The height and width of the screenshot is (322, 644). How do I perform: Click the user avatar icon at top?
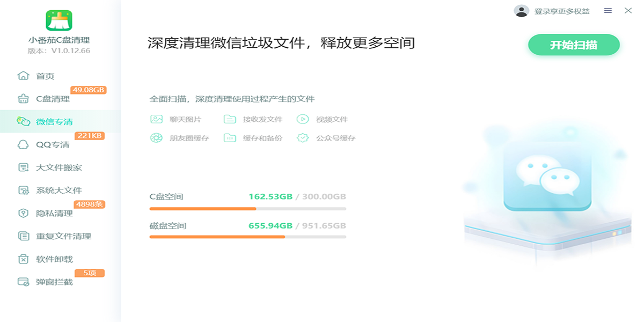click(521, 11)
